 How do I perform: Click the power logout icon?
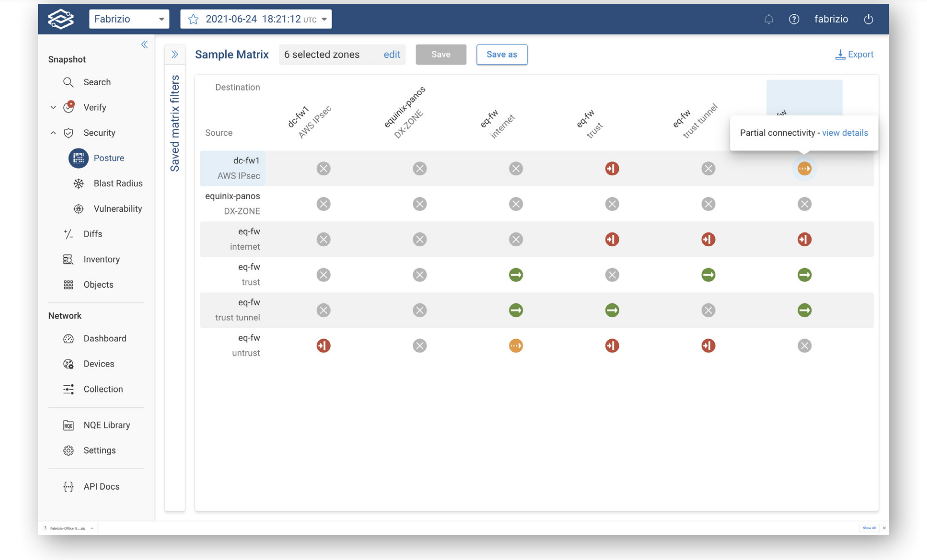[x=868, y=19]
